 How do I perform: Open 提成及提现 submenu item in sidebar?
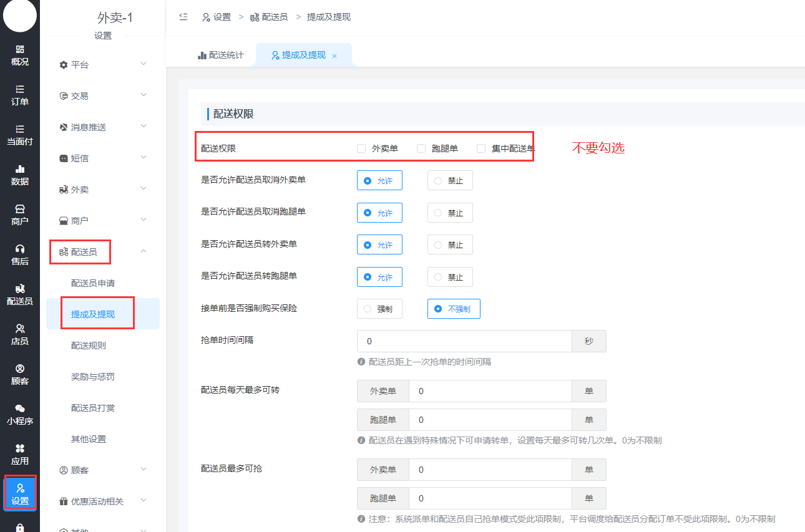point(103,314)
